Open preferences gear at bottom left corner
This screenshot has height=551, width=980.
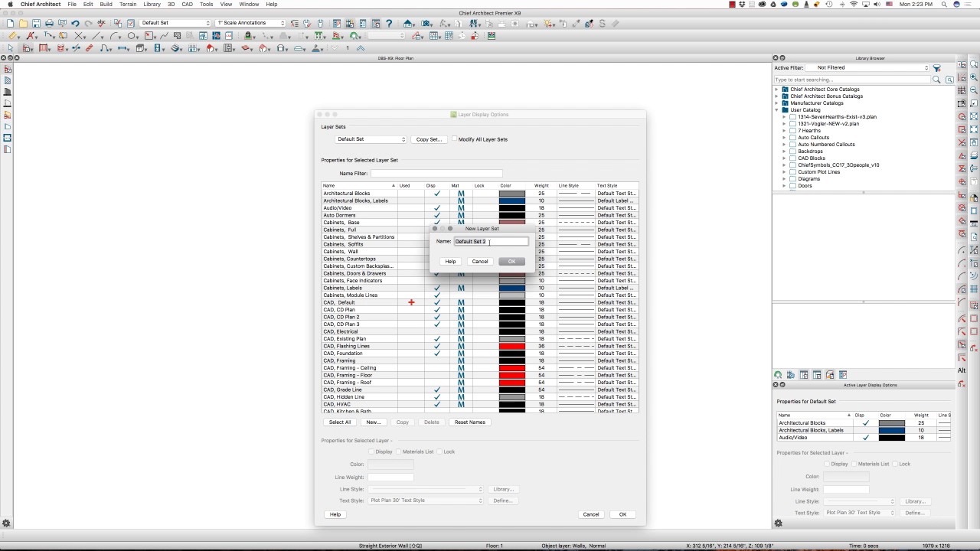(6, 523)
